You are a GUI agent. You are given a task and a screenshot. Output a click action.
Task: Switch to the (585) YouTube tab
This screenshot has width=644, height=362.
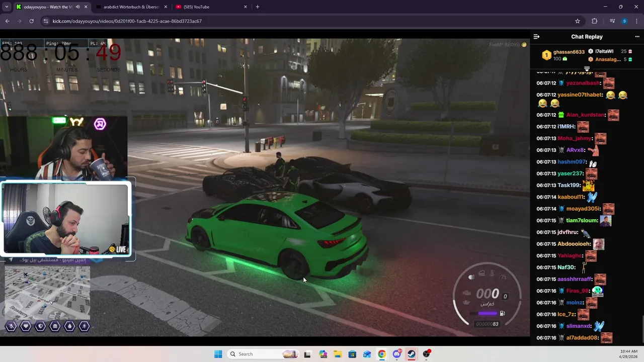[211, 7]
